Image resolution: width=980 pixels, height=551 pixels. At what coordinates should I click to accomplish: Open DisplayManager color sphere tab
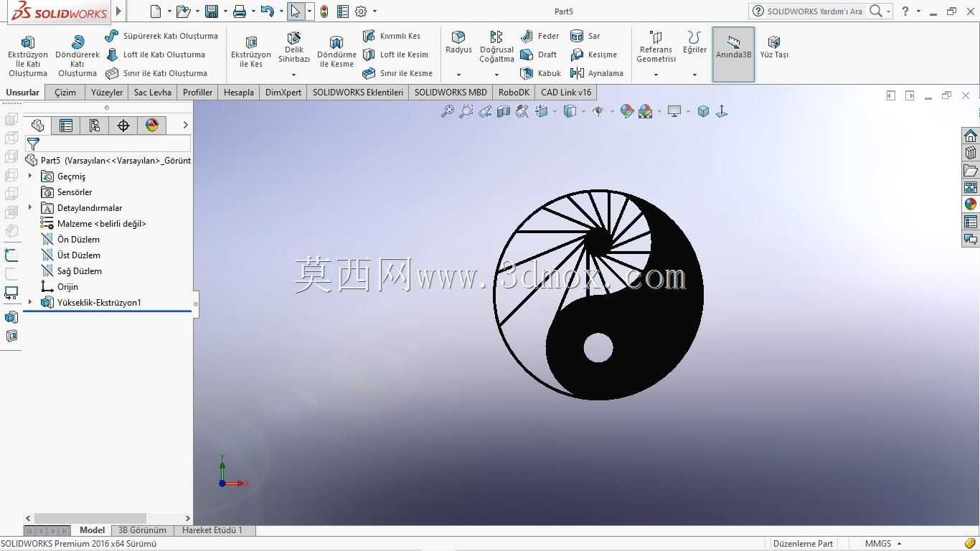(x=152, y=126)
